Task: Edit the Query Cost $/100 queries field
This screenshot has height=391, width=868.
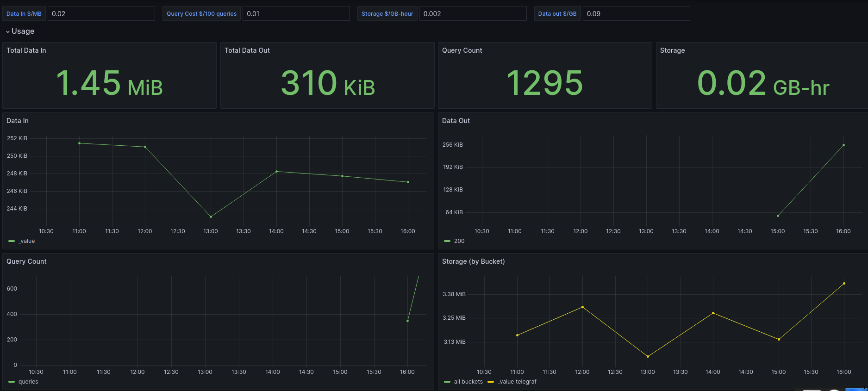Action: click(296, 13)
